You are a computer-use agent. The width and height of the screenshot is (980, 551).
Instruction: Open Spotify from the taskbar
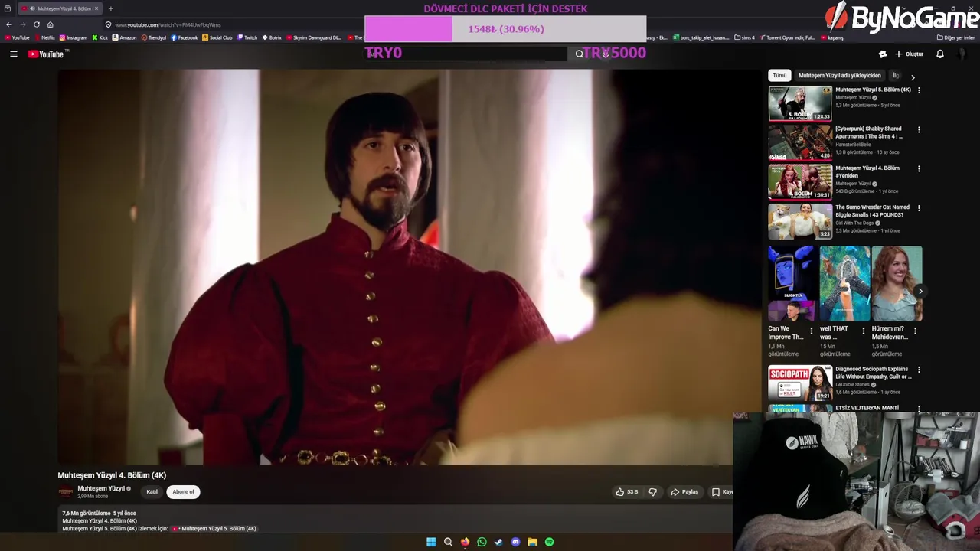pos(549,542)
